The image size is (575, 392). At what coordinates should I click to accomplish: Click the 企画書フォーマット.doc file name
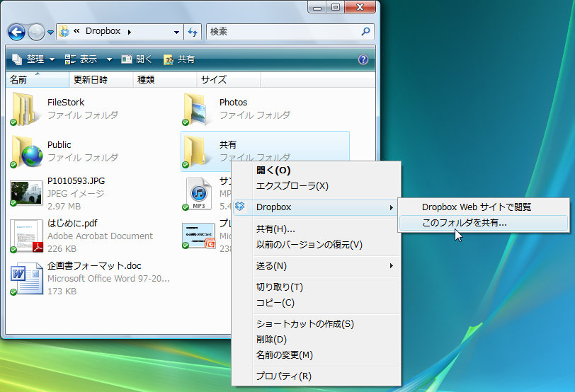coord(94,265)
